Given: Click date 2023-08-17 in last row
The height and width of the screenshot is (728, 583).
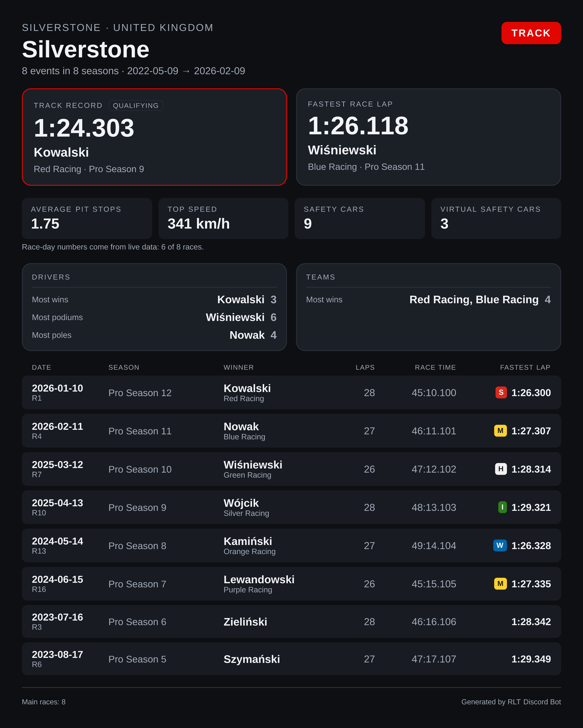Looking at the screenshot, I should coord(57,654).
